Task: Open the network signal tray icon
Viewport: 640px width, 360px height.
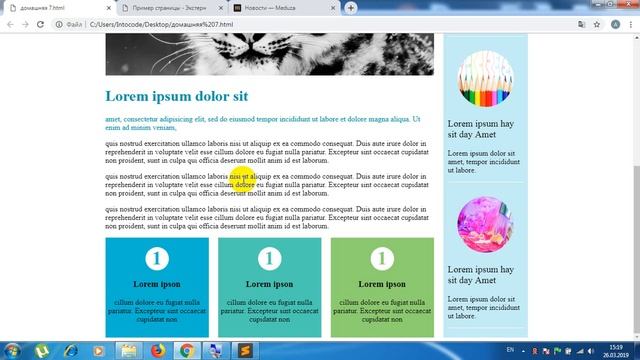Action: tap(580, 351)
